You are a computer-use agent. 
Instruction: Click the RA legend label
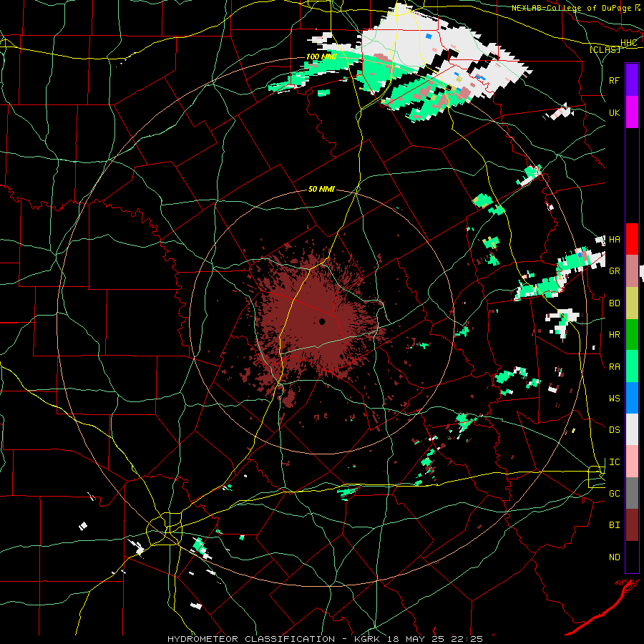click(614, 367)
